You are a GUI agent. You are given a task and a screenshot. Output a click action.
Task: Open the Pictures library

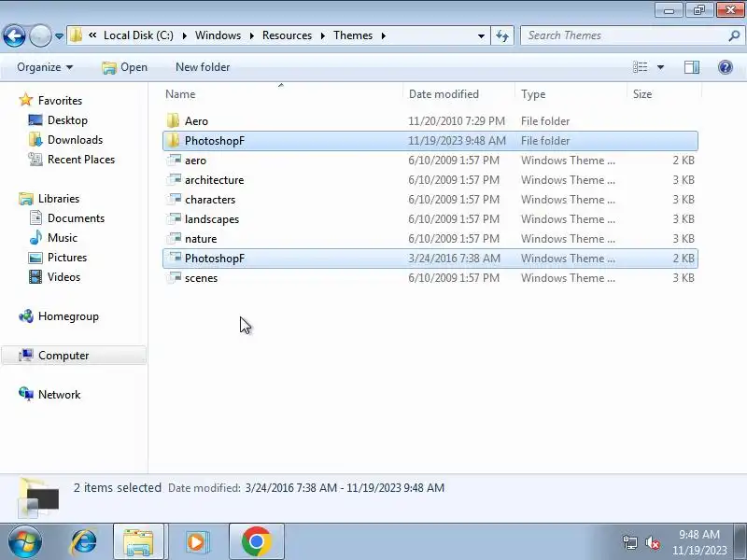click(58, 258)
